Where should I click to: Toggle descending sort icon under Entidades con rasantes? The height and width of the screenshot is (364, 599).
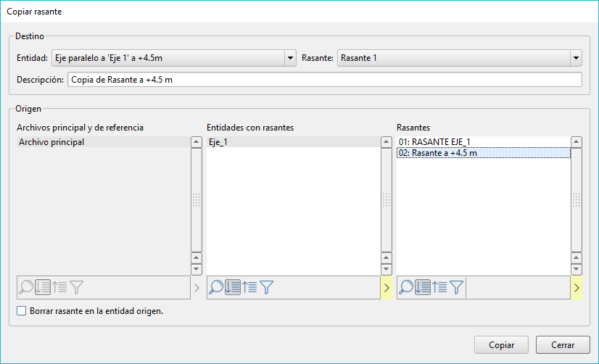[x=233, y=287]
